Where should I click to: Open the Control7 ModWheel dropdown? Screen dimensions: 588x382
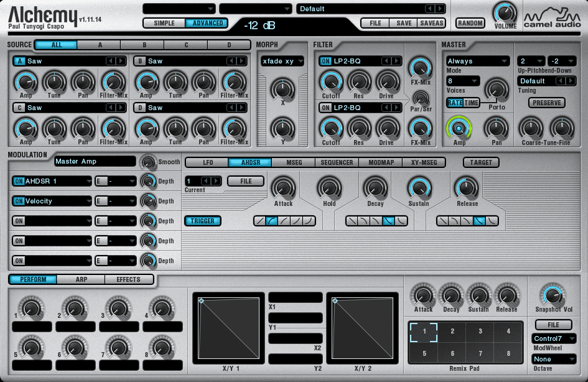coord(554,338)
